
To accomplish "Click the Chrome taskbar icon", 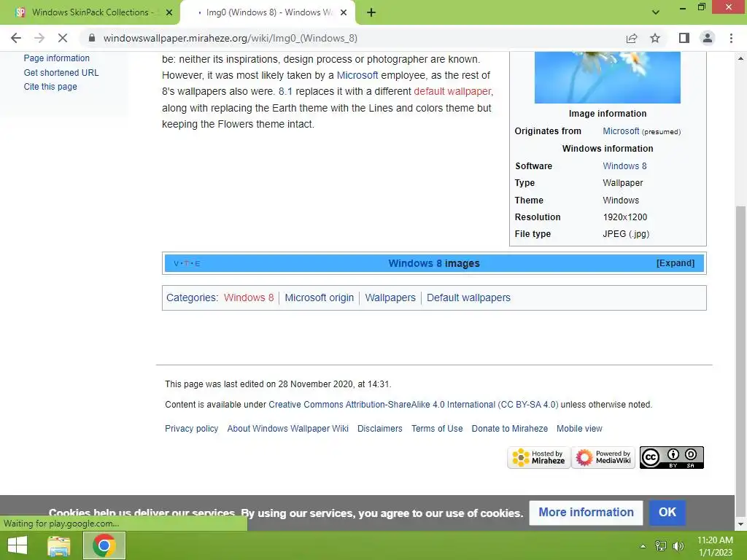I will 104,545.
